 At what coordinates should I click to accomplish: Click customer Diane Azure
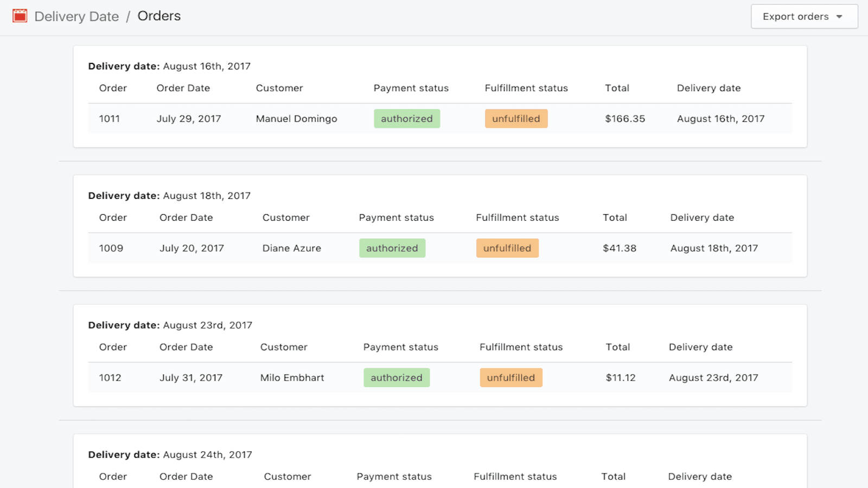(x=291, y=248)
